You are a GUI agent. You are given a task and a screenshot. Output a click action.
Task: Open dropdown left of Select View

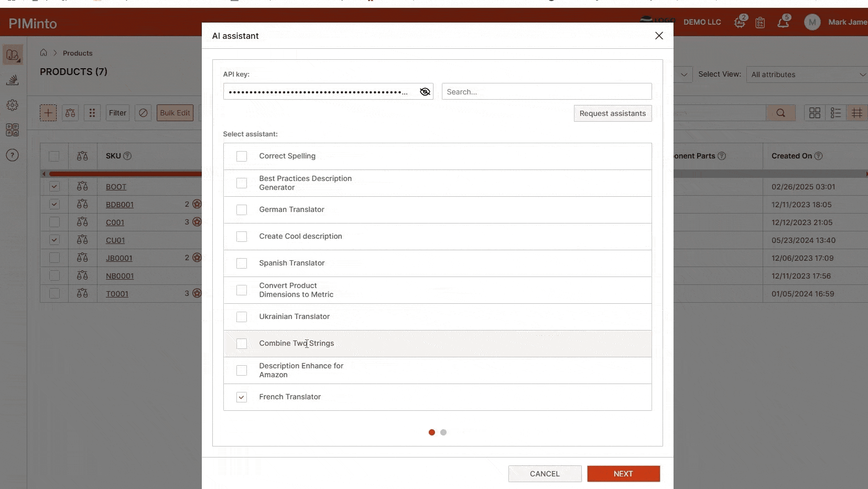[682, 75]
